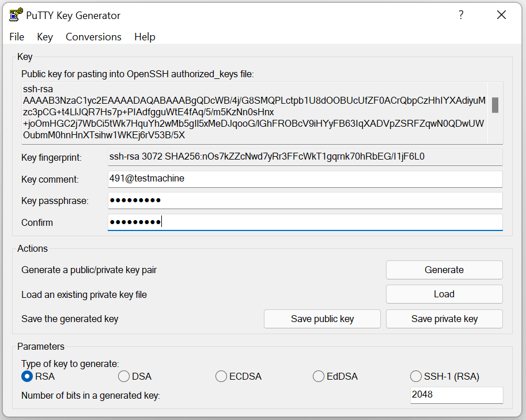This screenshot has width=526, height=420.
Task: Click 'Type of key to generate:' label
Action: click(70, 364)
